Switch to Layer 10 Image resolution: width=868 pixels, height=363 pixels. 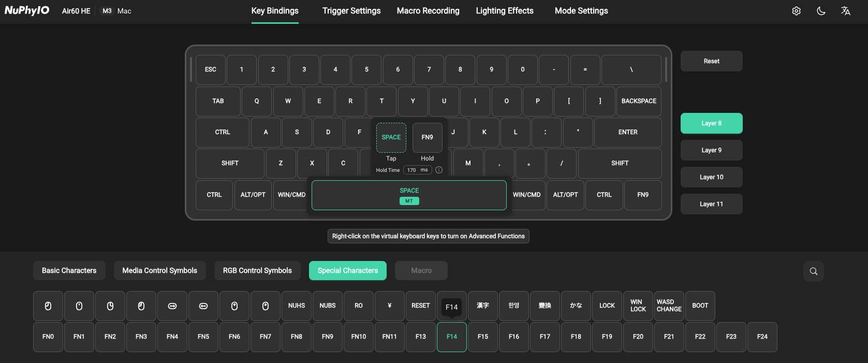(711, 177)
